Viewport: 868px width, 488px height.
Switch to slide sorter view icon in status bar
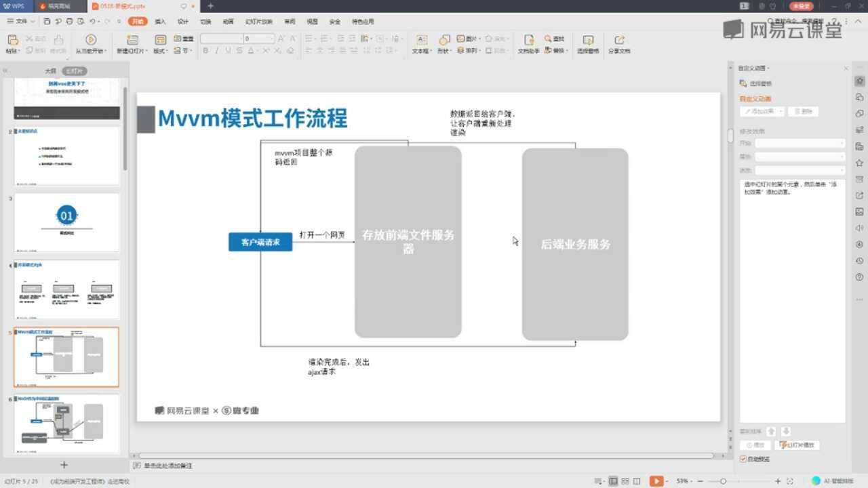tap(626, 481)
